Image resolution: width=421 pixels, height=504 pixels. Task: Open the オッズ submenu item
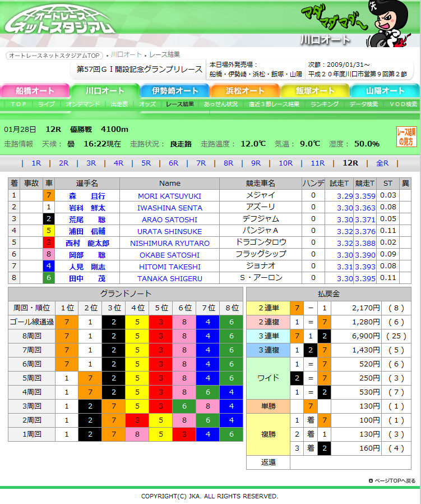click(x=147, y=104)
